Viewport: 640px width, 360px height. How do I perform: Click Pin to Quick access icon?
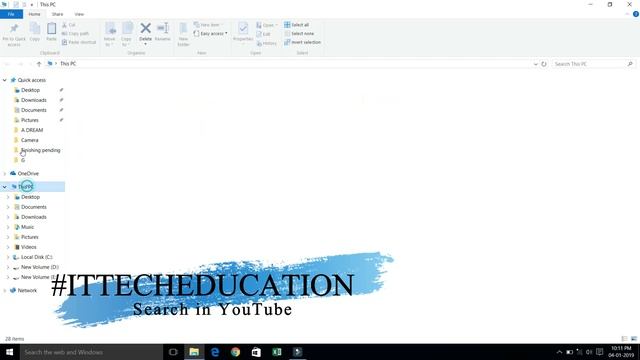[14, 29]
